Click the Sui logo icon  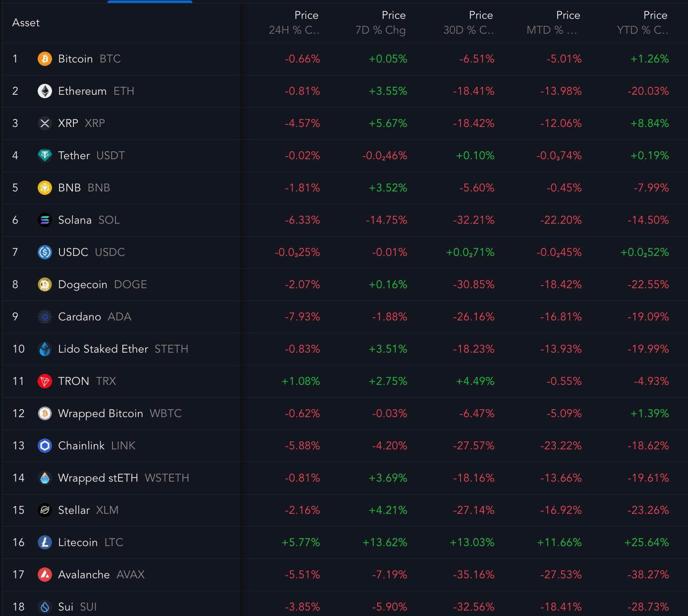[45, 607]
